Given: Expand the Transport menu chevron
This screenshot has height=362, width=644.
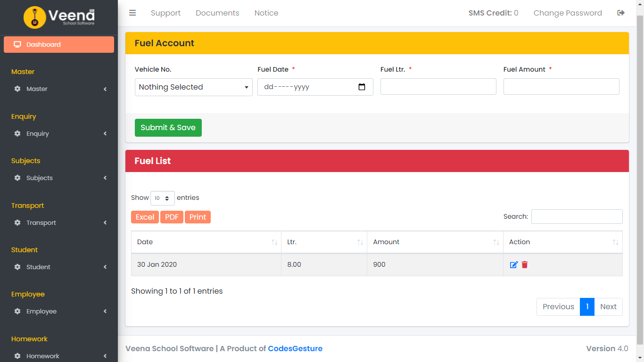Looking at the screenshot, I should pos(105,222).
